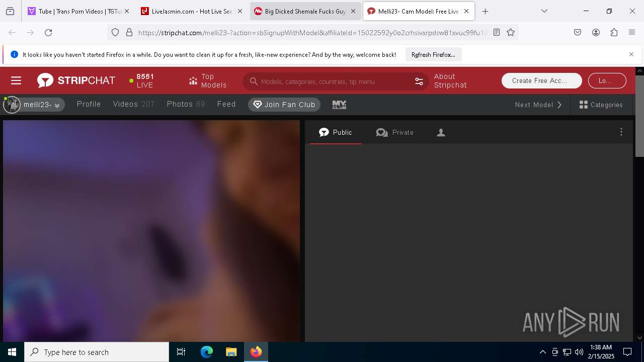This screenshot has height=362, width=644.
Task: Click the site padlock icon
Action: pyautogui.click(x=129, y=32)
